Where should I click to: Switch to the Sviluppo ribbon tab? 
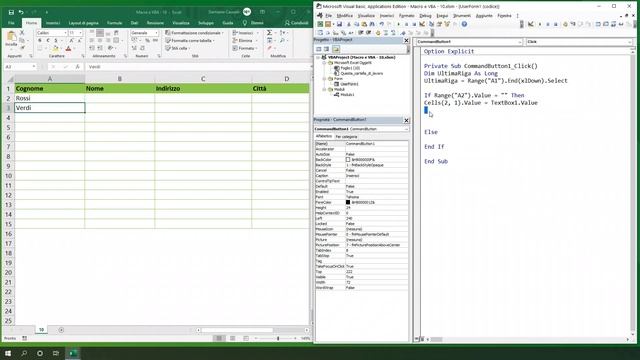(x=206, y=23)
